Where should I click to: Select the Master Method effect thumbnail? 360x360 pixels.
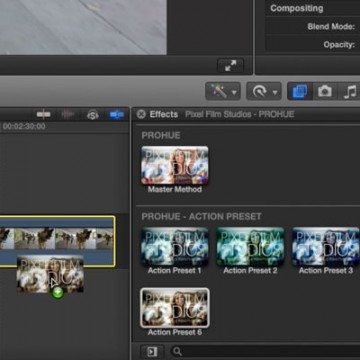175,165
